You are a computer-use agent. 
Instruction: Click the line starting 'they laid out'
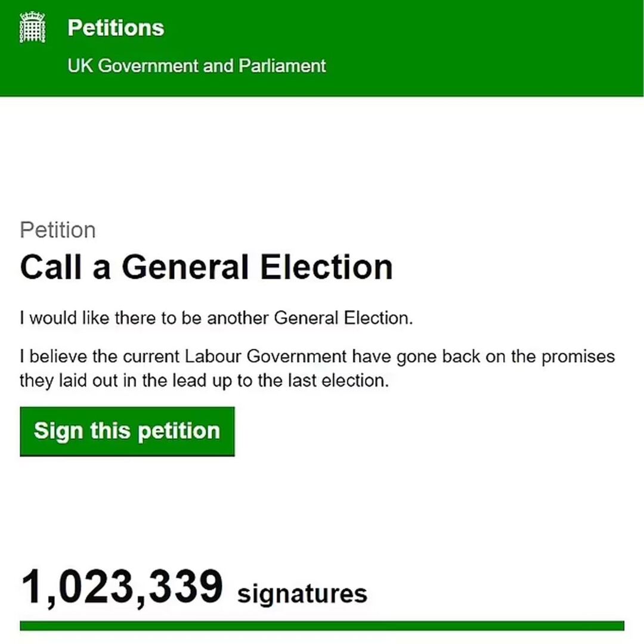tap(204, 380)
